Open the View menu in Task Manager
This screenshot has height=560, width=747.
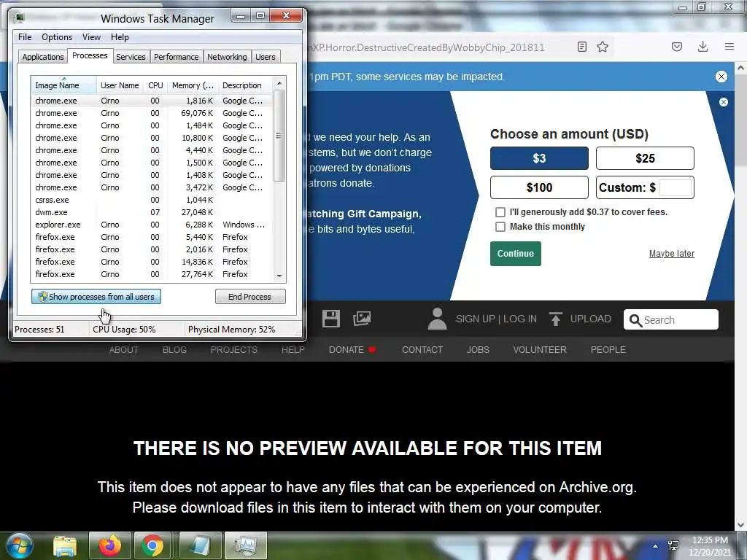tap(91, 37)
